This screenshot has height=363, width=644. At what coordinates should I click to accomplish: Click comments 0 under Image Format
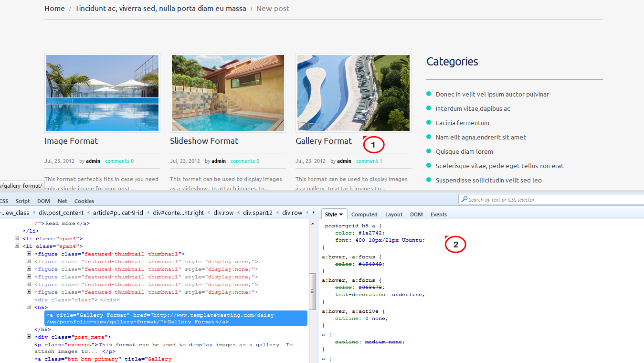[119, 161]
